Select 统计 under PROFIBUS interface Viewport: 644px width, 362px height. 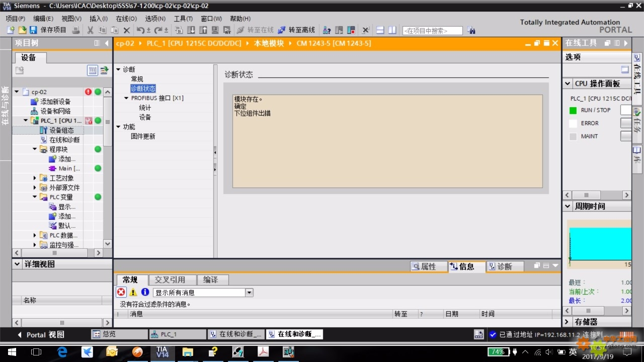coord(145,108)
